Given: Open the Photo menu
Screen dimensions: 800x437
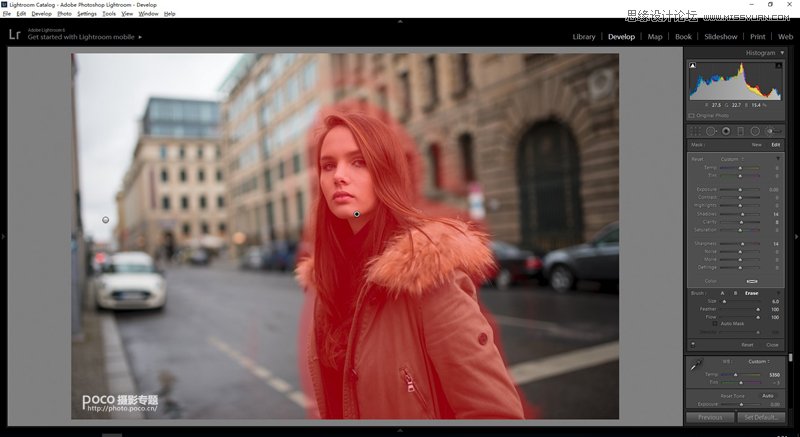Looking at the screenshot, I should (65, 14).
